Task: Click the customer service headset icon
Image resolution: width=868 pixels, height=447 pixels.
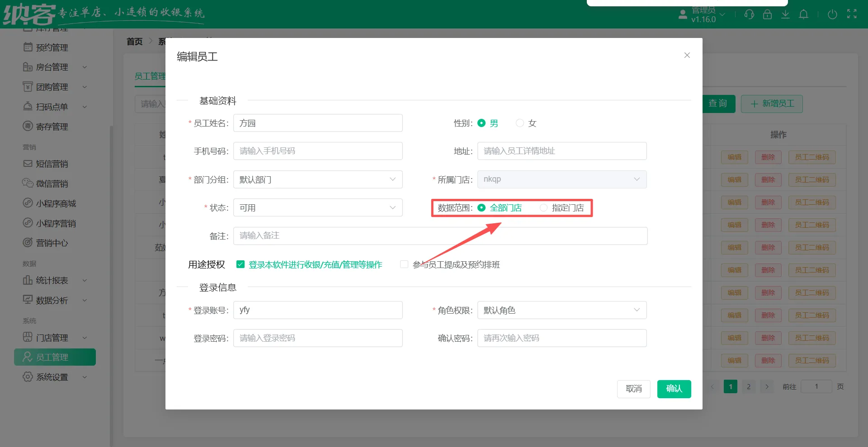Action: [x=749, y=14]
